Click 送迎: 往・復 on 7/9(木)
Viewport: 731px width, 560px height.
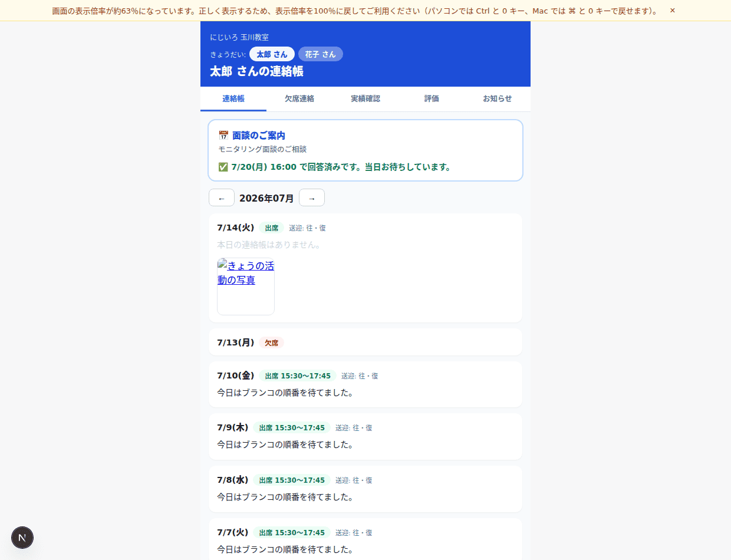coord(354,428)
